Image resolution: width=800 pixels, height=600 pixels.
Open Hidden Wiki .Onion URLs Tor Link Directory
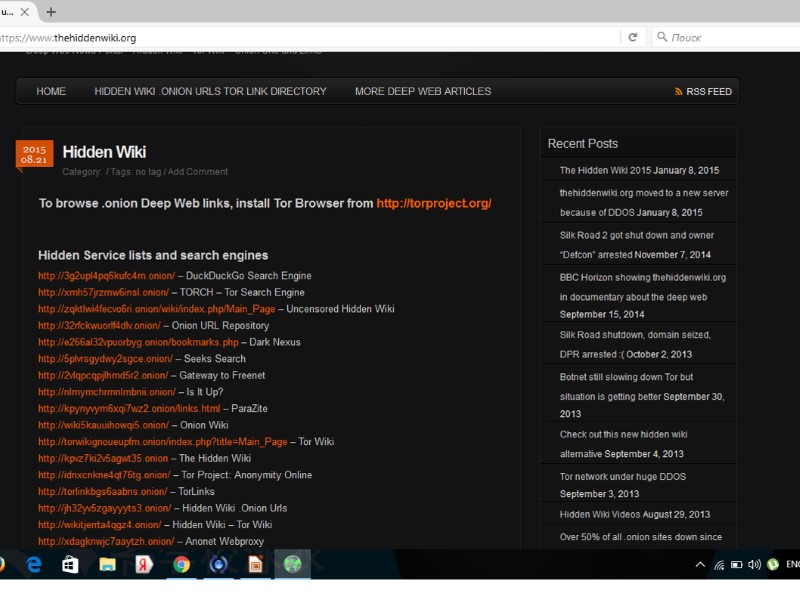[x=210, y=91]
